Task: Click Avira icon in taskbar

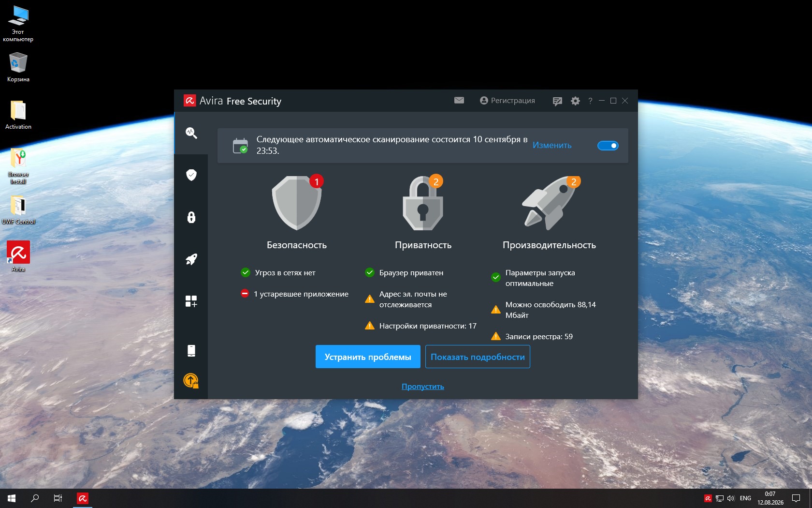Action: coord(83,498)
